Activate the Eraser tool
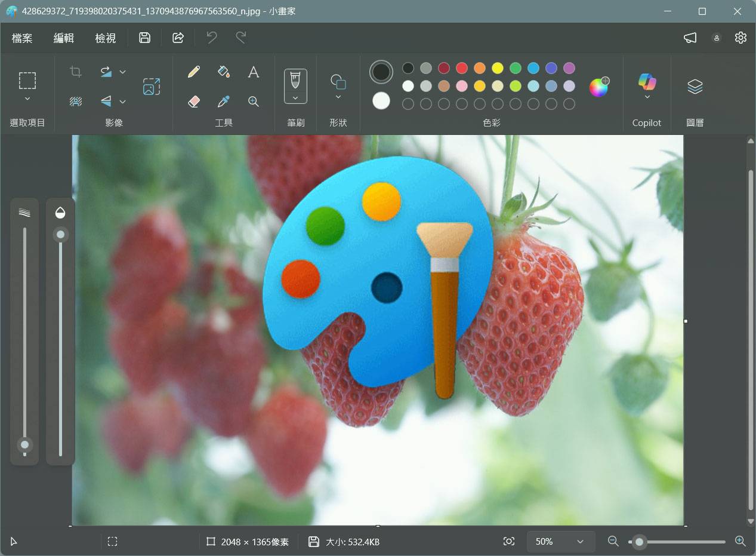Image resolution: width=756 pixels, height=556 pixels. tap(194, 102)
